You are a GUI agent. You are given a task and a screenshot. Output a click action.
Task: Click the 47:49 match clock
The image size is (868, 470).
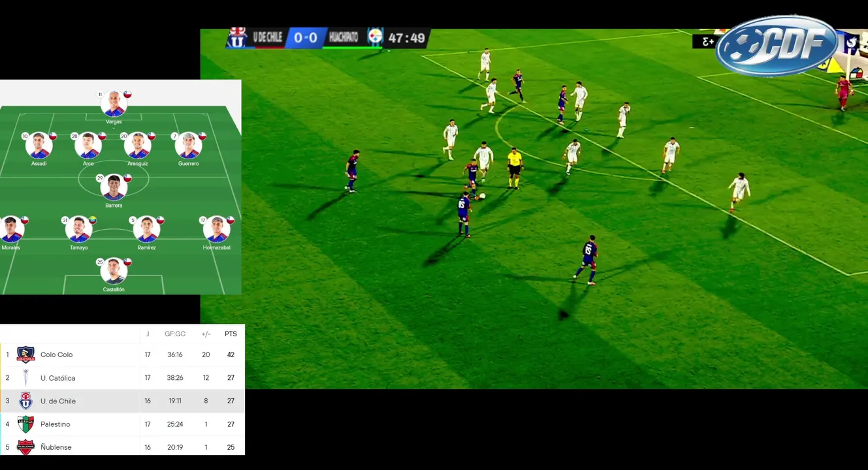pyautogui.click(x=406, y=38)
